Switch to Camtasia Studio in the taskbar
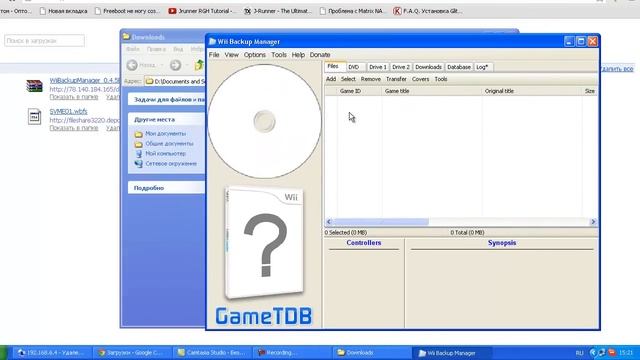Viewport: 640px width, 360px height. pyautogui.click(x=212, y=353)
